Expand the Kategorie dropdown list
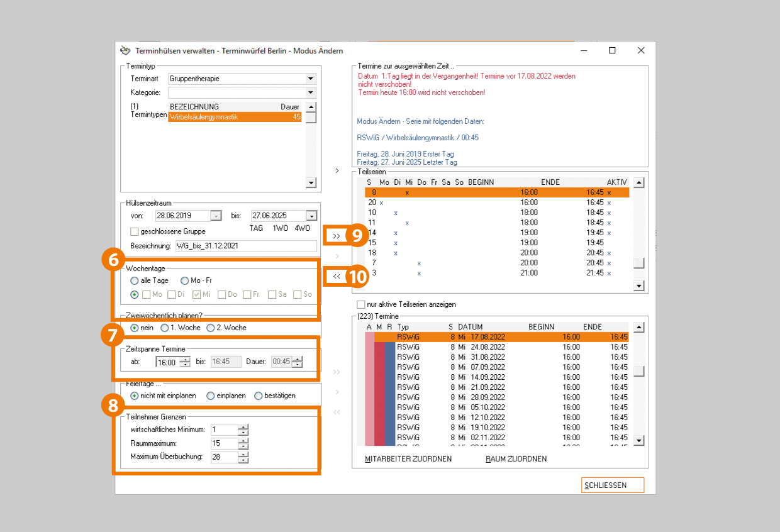 (x=310, y=93)
